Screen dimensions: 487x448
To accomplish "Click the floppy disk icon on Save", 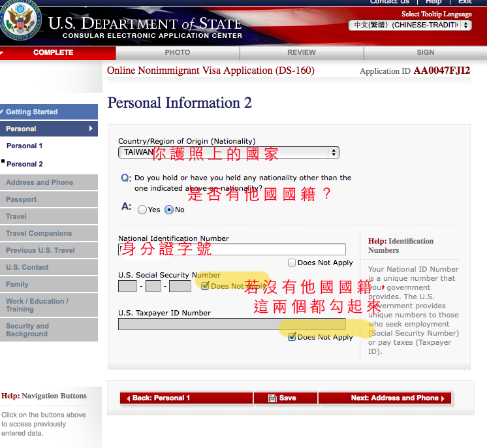I will click(x=272, y=398).
